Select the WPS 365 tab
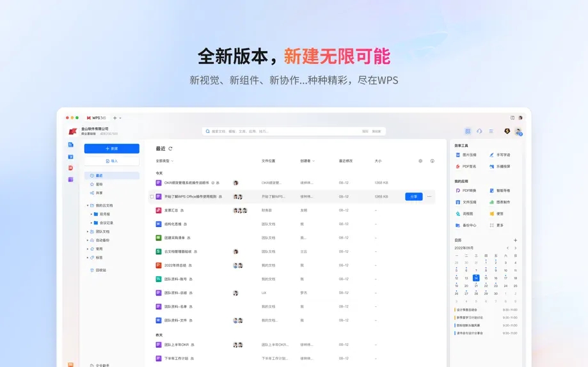This screenshot has width=588, height=367. [x=97, y=118]
